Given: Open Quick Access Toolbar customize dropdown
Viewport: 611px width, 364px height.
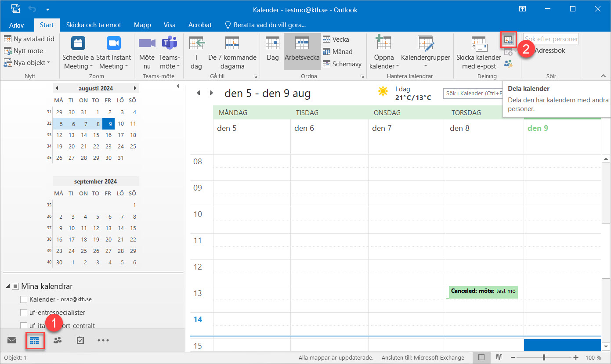Looking at the screenshot, I should [x=47, y=9].
